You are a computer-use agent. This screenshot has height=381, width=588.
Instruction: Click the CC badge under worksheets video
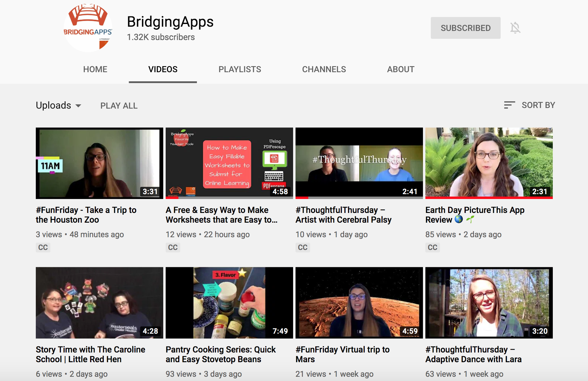tap(173, 248)
